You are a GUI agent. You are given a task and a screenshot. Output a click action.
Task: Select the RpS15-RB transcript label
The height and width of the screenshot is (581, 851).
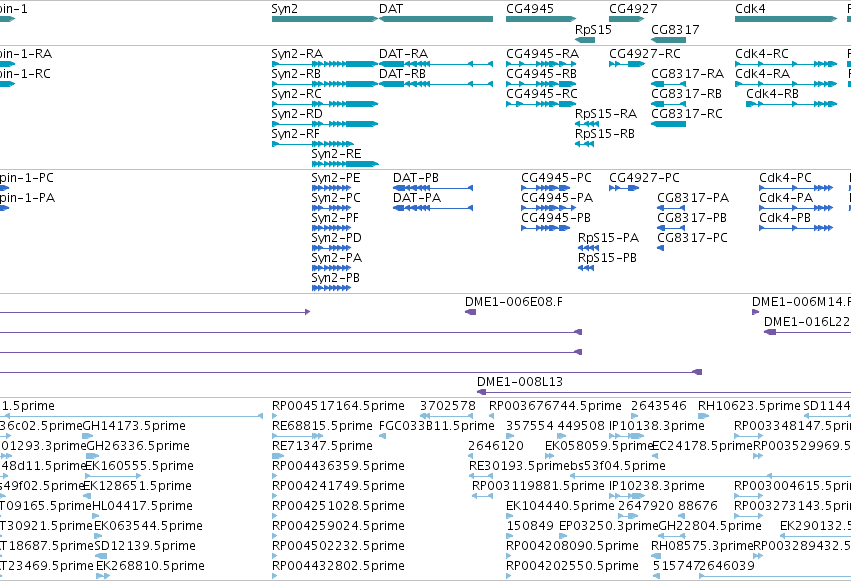click(x=605, y=135)
